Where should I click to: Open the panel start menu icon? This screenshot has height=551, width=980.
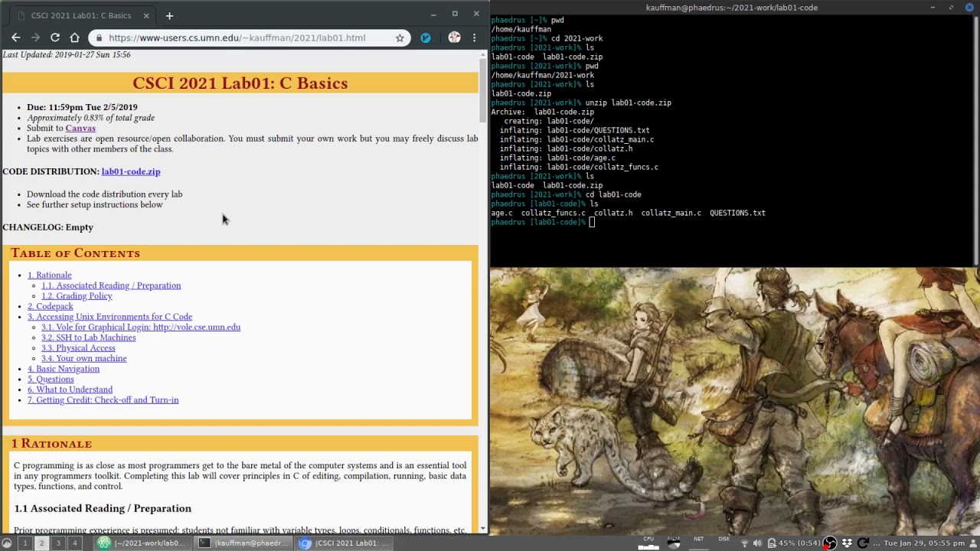coord(7,543)
